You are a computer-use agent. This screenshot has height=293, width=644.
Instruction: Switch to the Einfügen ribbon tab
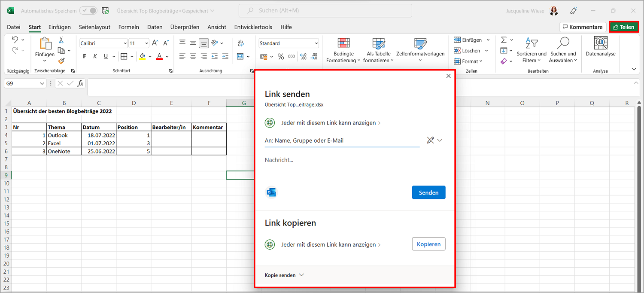pyautogui.click(x=60, y=27)
